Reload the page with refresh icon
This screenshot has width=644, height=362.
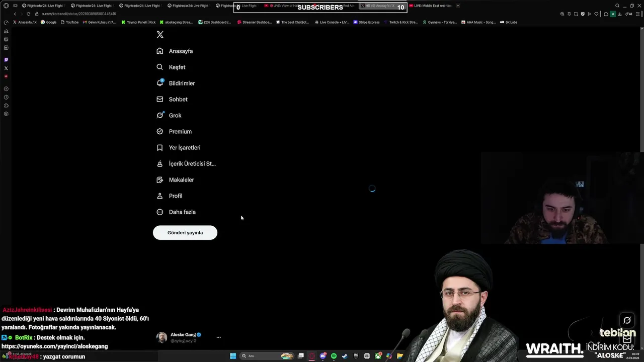point(28,14)
